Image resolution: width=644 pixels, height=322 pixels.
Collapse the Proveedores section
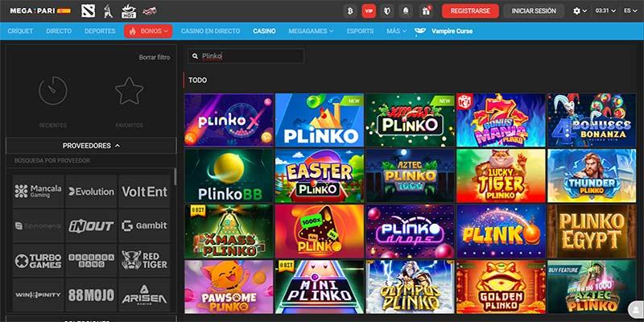(x=91, y=146)
